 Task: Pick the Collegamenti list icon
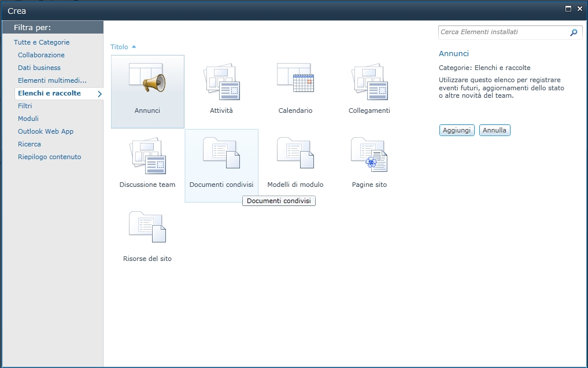369,82
